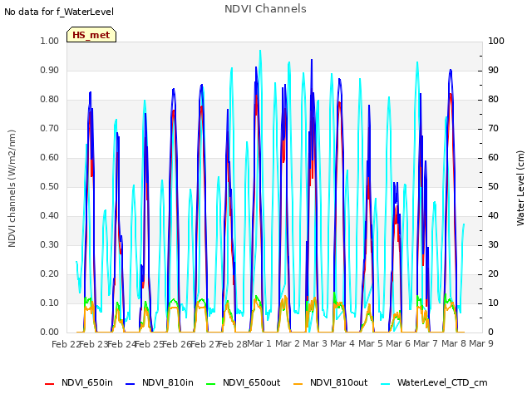This screenshot has width=532, height=399.
Task: Click the orange NDVI_810out legend swatch
Action: coord(298,384)
